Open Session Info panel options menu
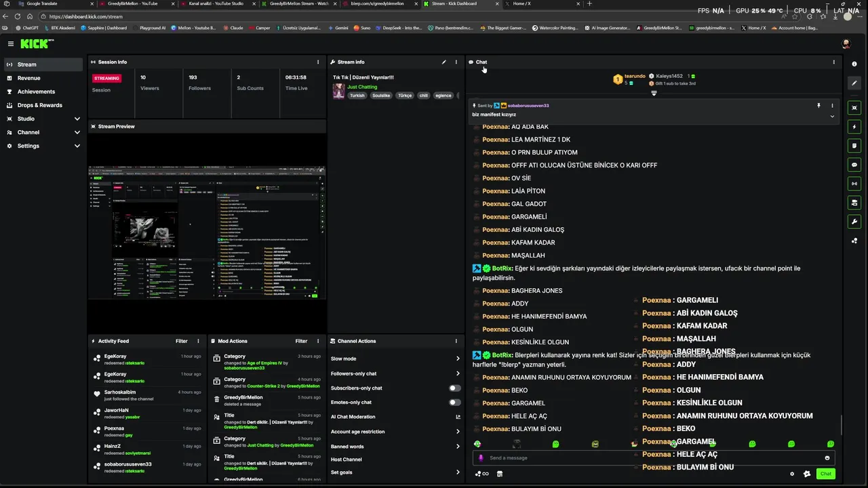Image resolution: width=868 pixels, height=488 pixels. [x=318, y=62]
